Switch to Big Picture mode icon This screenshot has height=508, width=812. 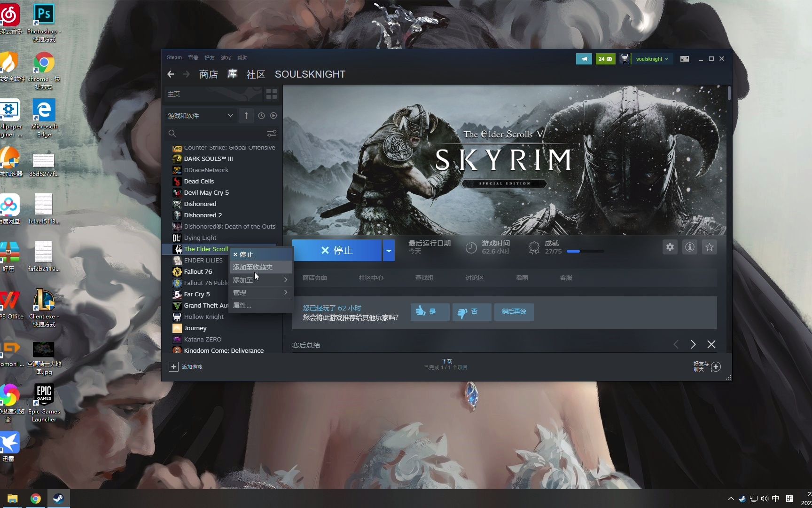[x=685, y=59]
